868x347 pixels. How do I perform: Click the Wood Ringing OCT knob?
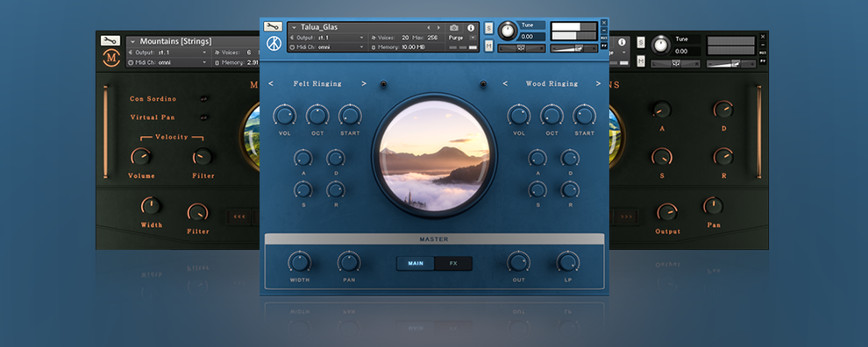tap(551, 115)
